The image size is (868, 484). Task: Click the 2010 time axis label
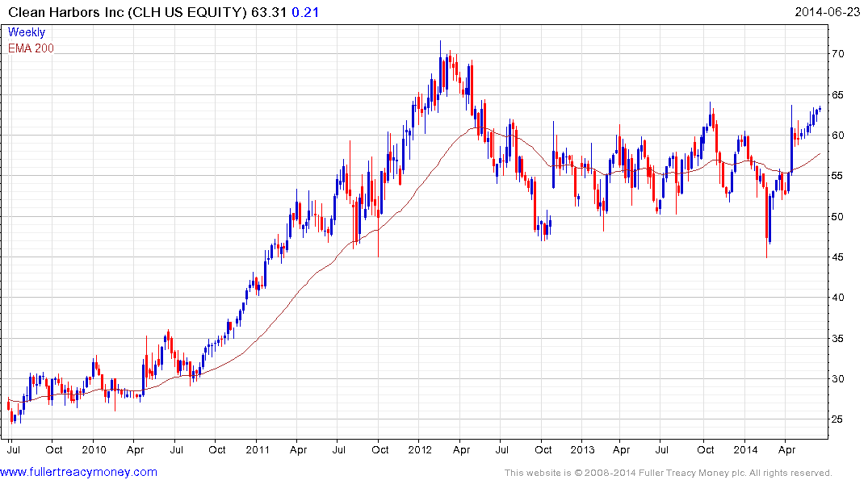[94, 449]
